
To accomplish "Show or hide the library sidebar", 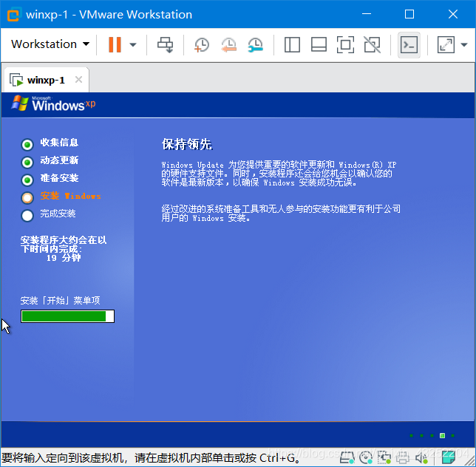I will point(292,44).
